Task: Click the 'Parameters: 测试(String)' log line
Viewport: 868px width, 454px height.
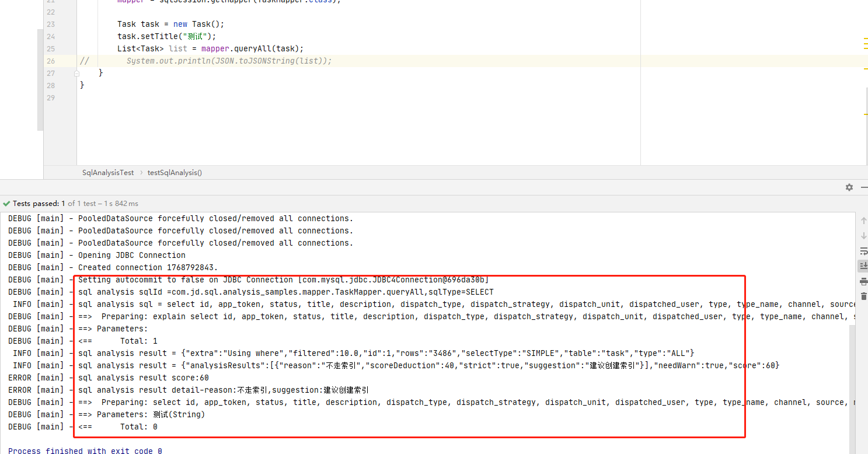Action: 106,414
